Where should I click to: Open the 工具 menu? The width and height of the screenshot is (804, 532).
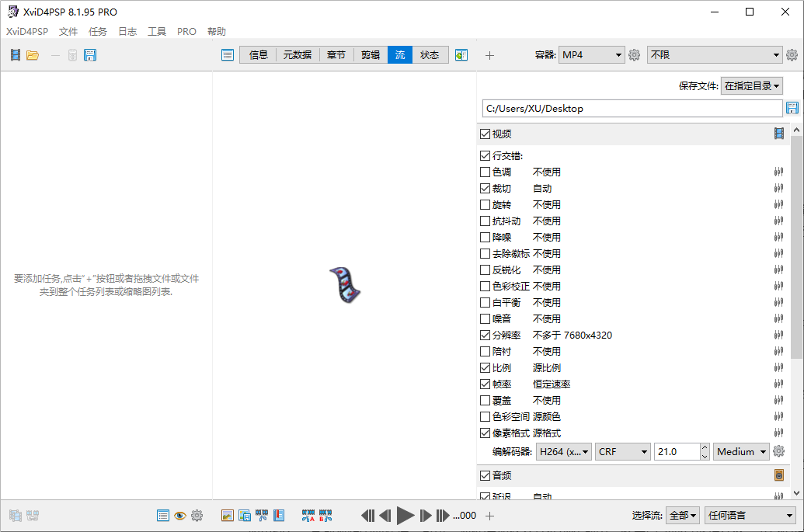click(156, 31)
